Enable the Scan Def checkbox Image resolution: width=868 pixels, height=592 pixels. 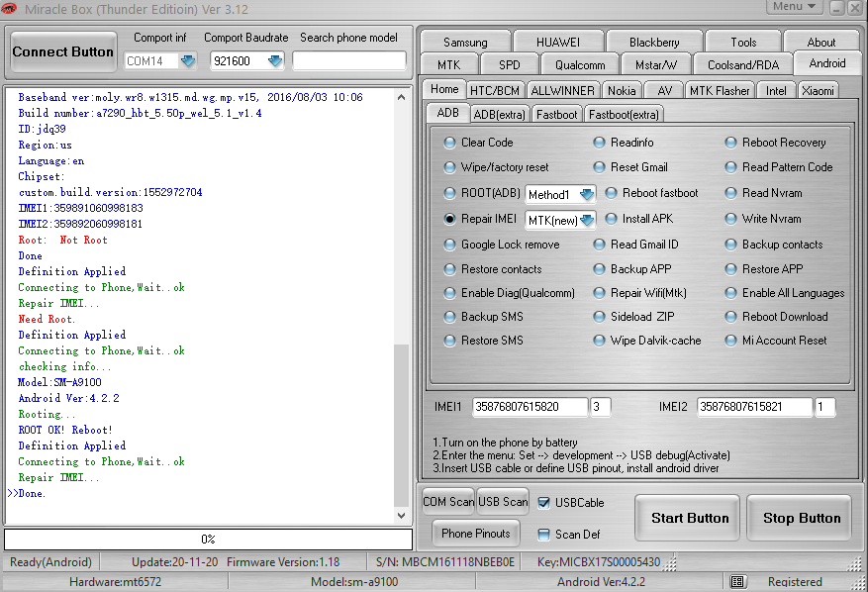point(544,534)
